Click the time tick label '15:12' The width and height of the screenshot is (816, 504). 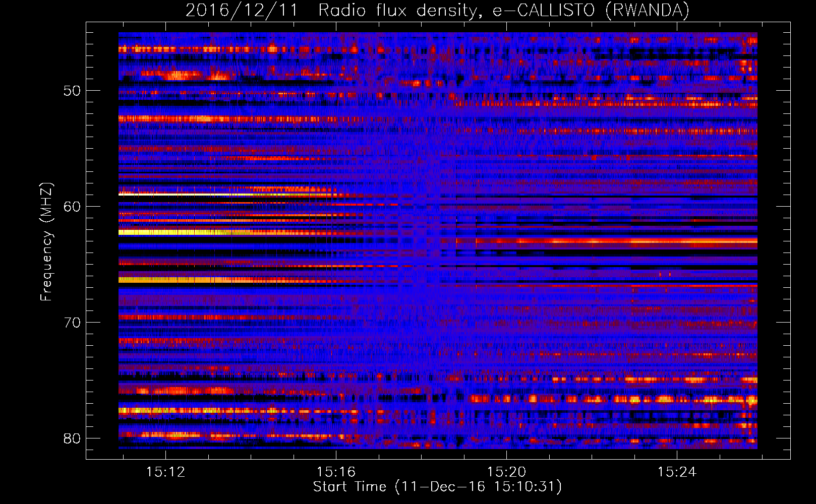165,472
